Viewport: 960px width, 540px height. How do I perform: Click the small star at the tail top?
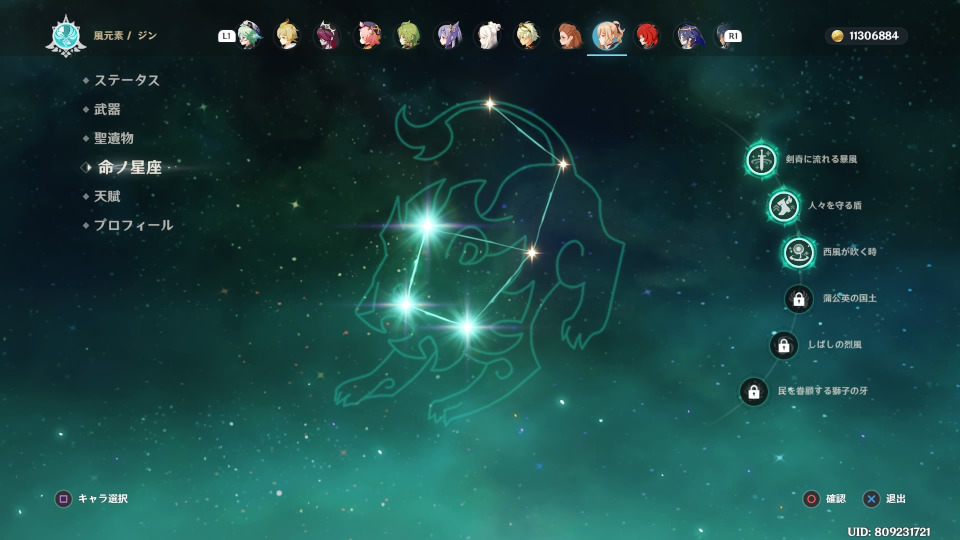click(x=489, y=104)
